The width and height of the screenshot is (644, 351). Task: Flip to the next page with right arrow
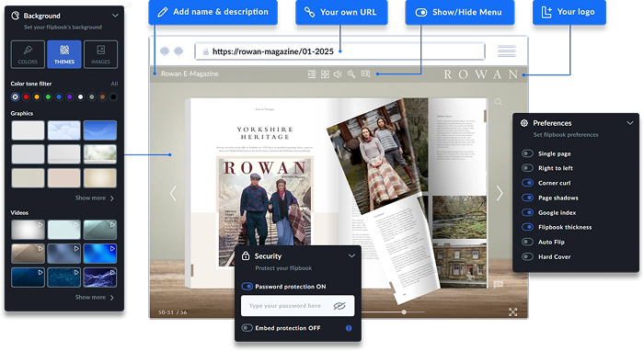point(499,193)
